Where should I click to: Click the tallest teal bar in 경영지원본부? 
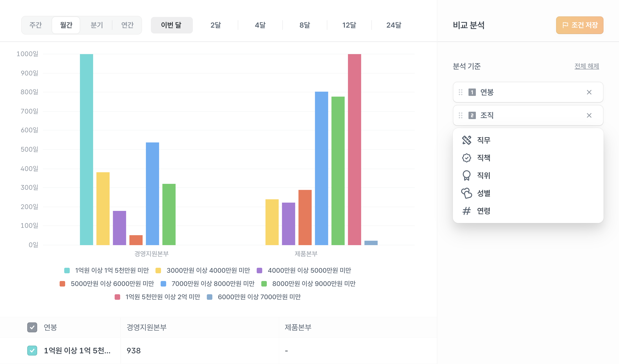click(86, 149)
